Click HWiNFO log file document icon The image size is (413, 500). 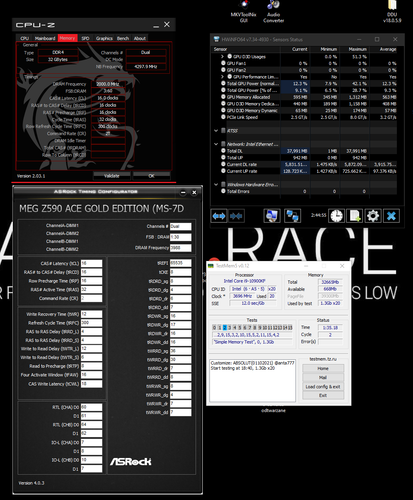pyautogui.click(x=355, y=216)
